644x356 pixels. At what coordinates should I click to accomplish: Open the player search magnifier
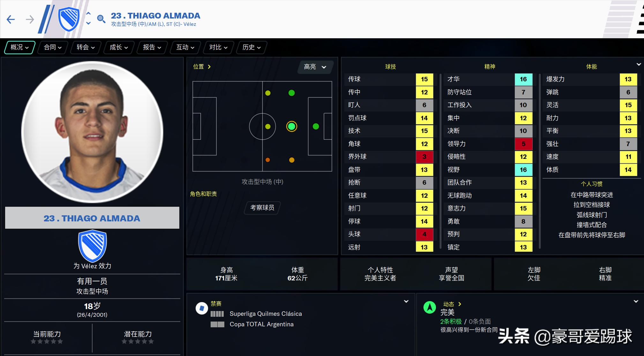[x=101, y=19]
